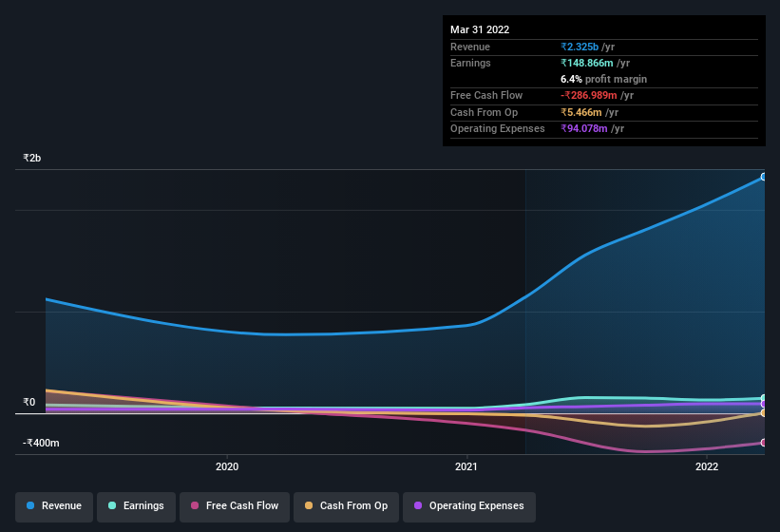Click the Revenue endpoint marker on chart
780x532 pixels.
tap(764, 177)
